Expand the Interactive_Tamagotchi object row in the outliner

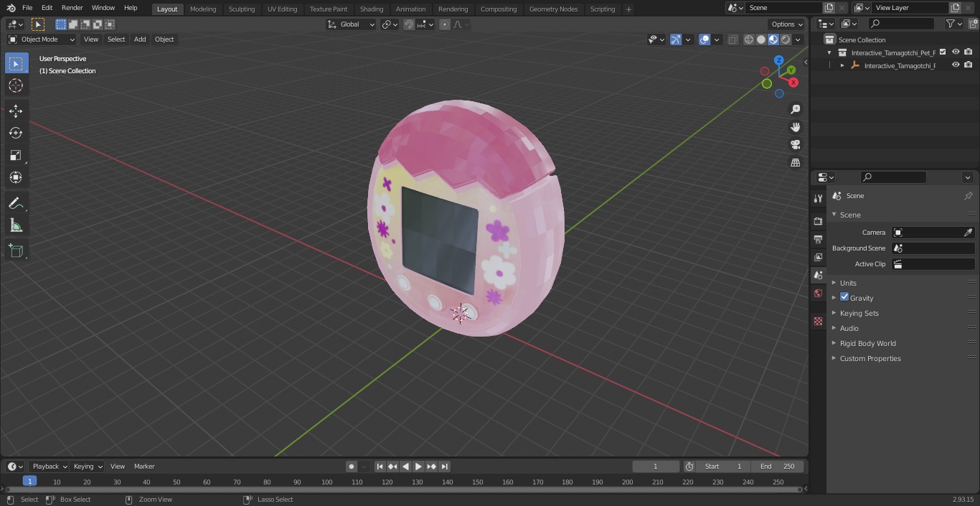(x=842, y=65)
